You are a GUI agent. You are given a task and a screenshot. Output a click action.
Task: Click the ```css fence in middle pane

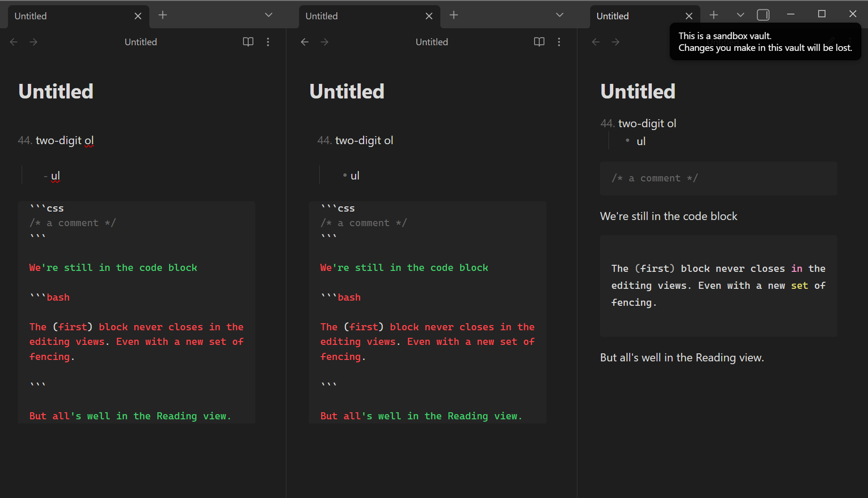(338, 208)
